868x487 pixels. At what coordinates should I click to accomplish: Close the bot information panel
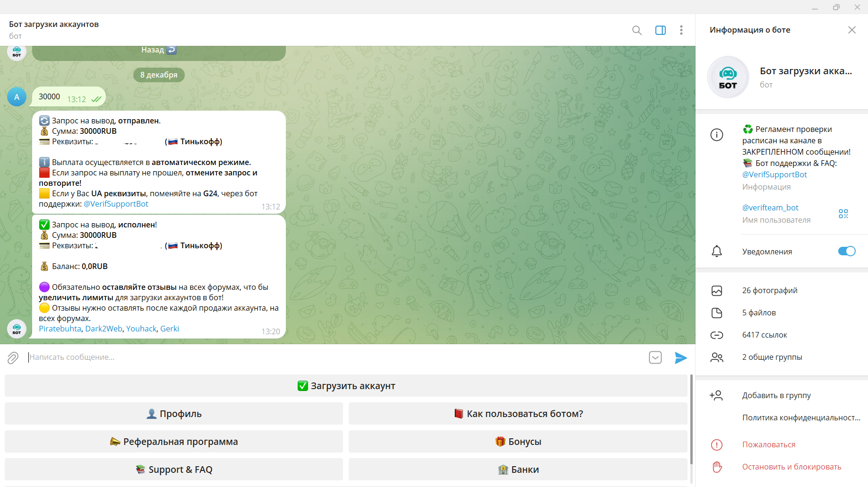[x=851, y=30]
